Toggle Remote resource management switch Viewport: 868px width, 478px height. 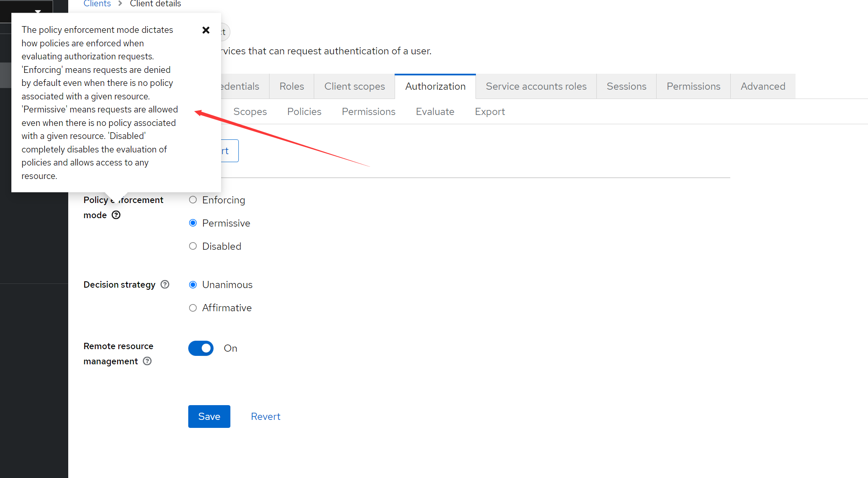point(201,348)
